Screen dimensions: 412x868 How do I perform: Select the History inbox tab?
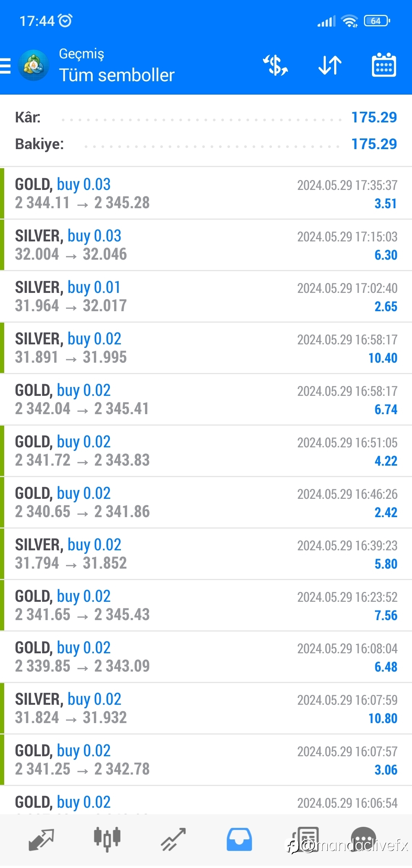(x=239, y=840)
